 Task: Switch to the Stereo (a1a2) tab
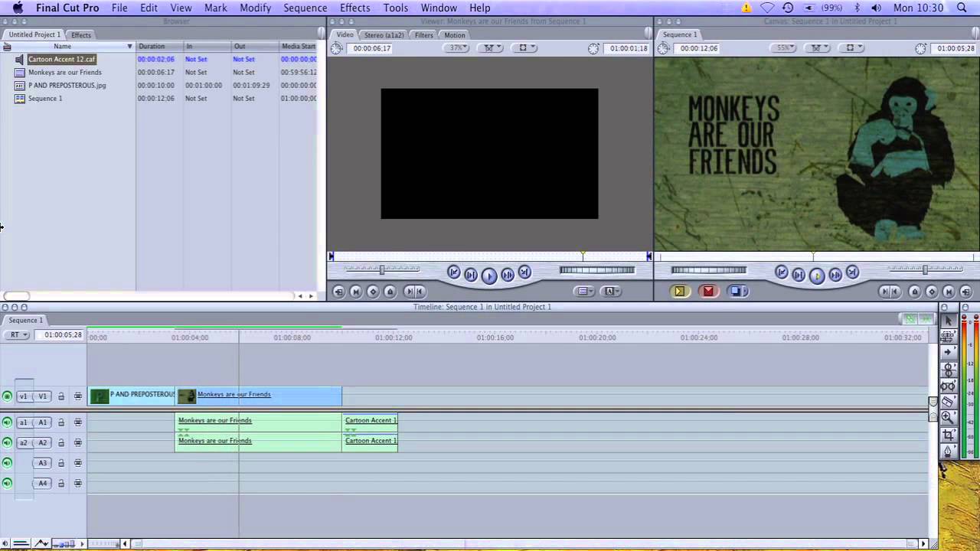[384, 35]
